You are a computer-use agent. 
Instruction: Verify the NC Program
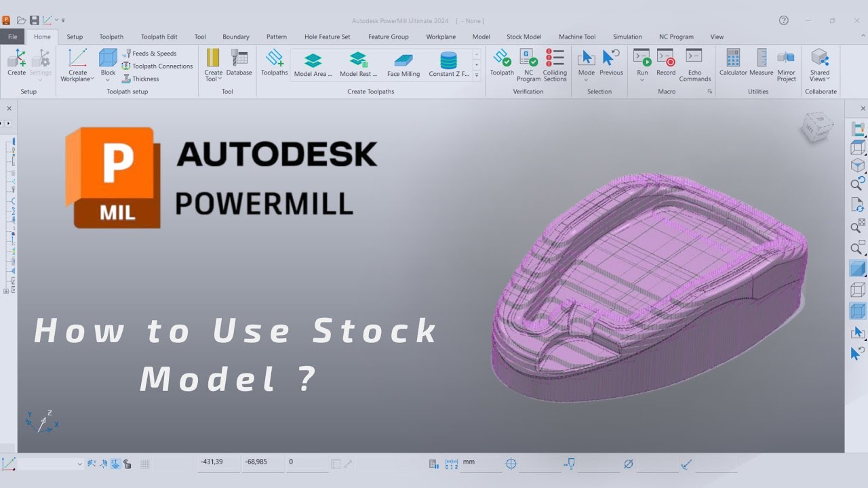(x=528, y=65)
